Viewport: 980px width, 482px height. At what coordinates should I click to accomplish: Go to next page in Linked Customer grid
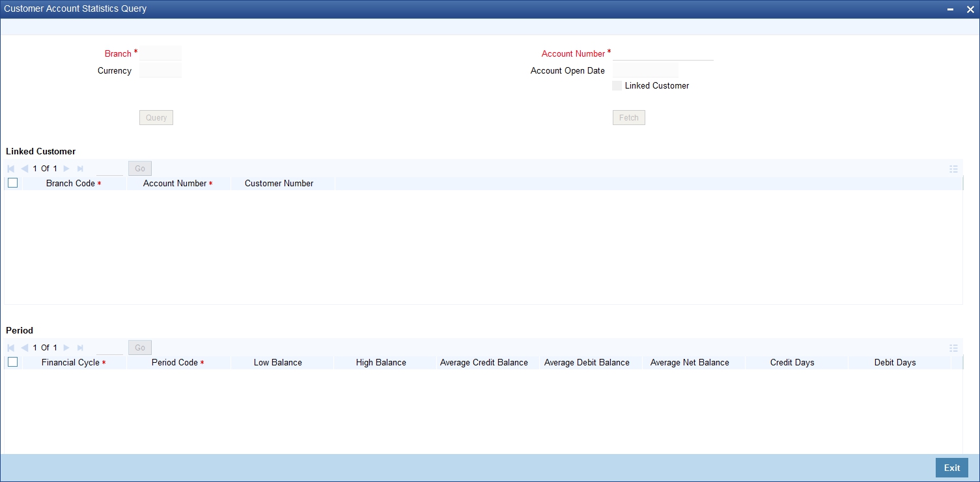[66, 169]
